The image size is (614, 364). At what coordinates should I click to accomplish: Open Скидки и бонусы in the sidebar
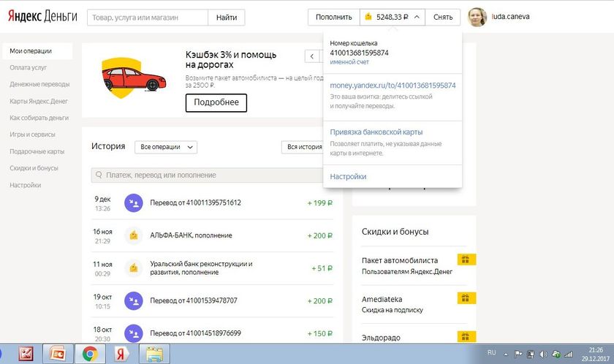click(x=34, y=168)
